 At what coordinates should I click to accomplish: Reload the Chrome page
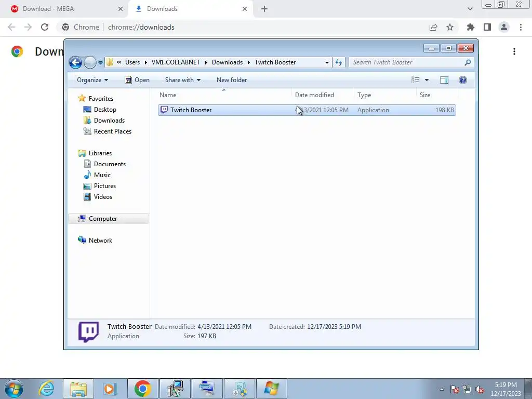pyautogui.click(x=45, y=27)
